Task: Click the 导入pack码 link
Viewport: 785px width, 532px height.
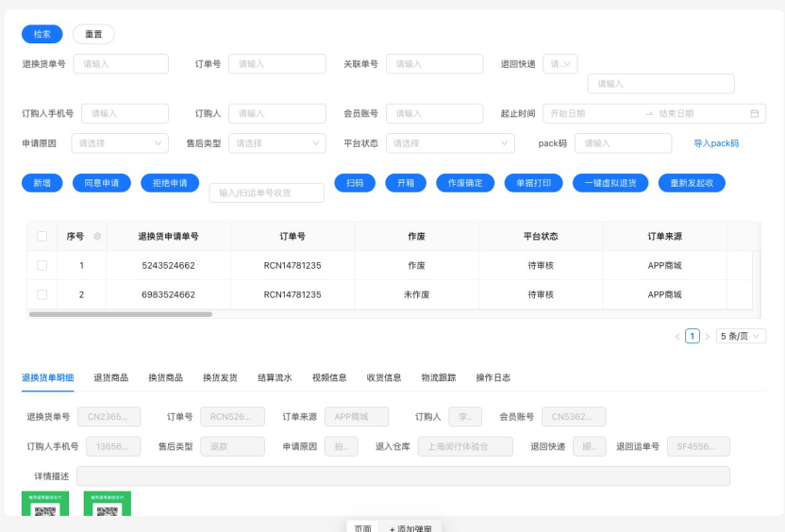Action: coord(716,143)
